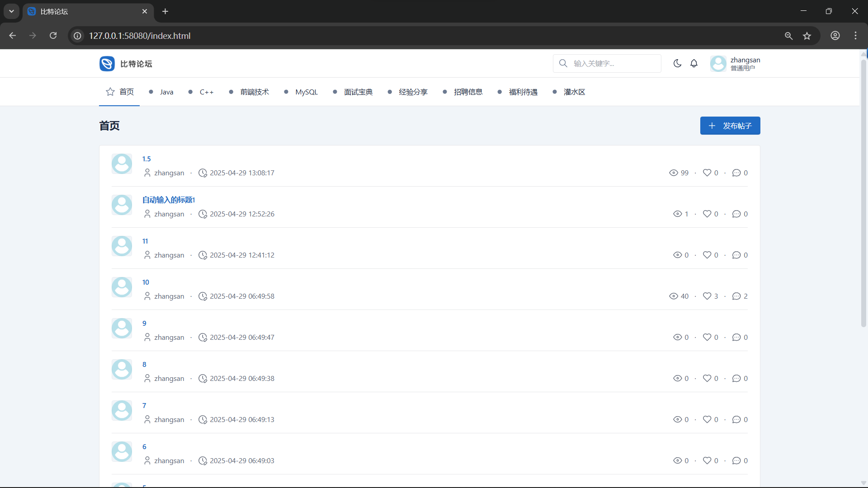Click the heart icon on post 10
The height and width of the screenshot is (488, 868).
707,296
